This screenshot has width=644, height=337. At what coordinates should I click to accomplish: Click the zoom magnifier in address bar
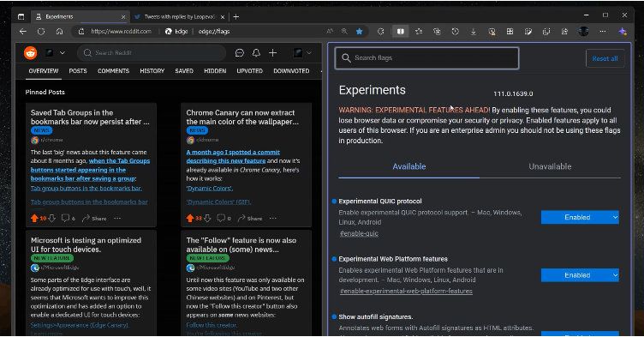(344, 31)
